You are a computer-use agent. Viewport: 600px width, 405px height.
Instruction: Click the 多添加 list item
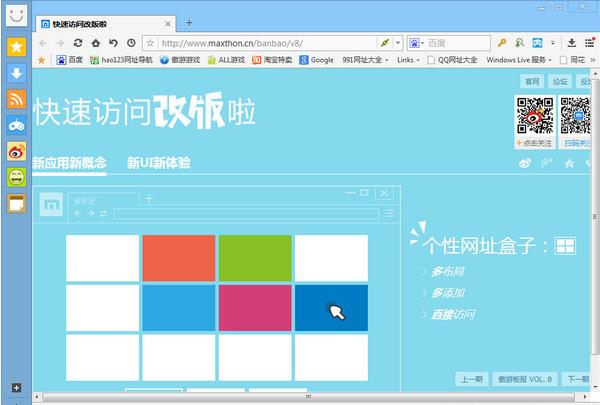448,293
